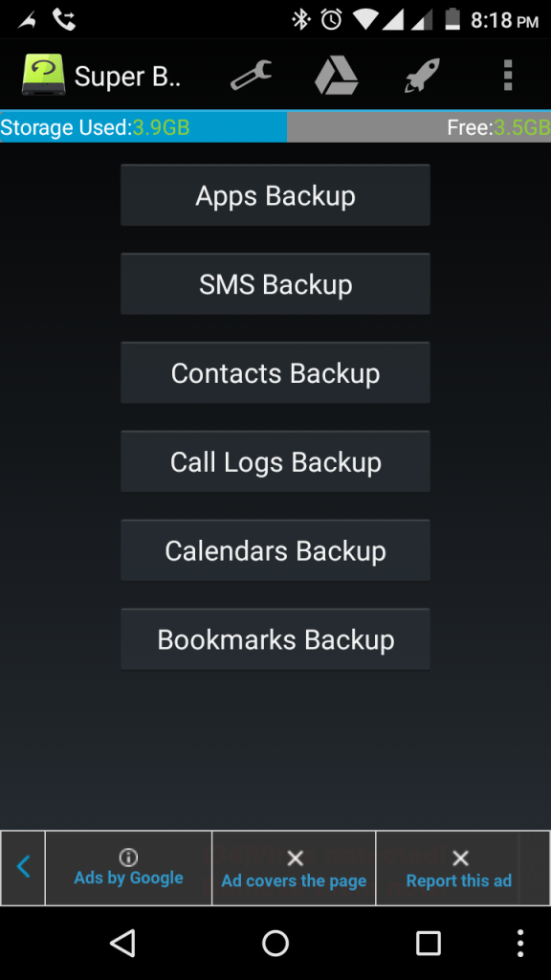Open the bottom navigation overflow dots
This screenshot has height=980, width=551.
pyautogui.click(x=520, y=944)
